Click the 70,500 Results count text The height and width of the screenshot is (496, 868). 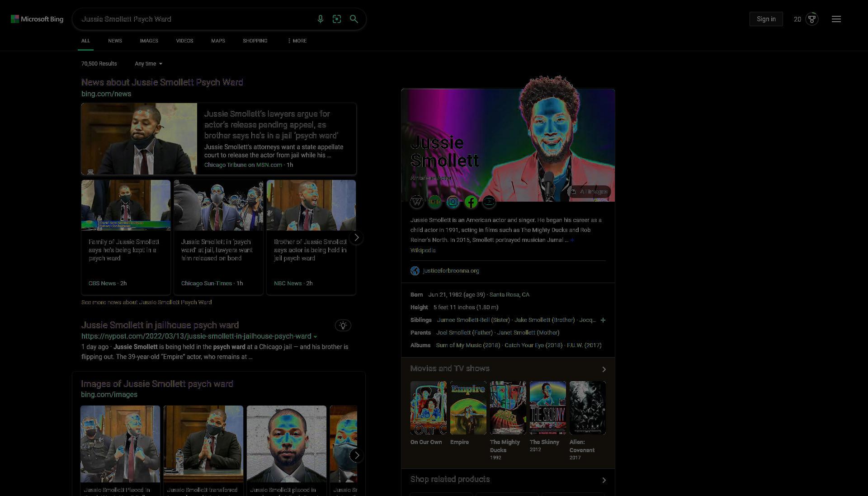click(x=99, y=64)
